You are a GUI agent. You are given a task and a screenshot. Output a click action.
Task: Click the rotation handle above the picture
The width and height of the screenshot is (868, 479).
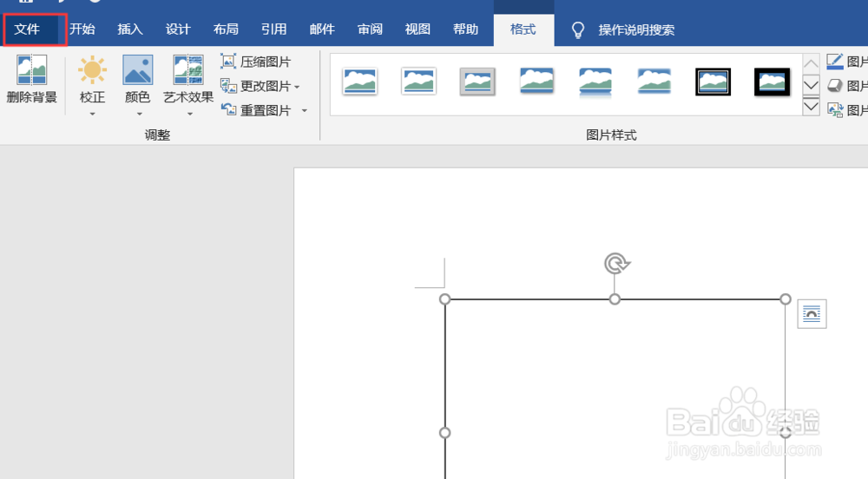[x=616, y=263]
